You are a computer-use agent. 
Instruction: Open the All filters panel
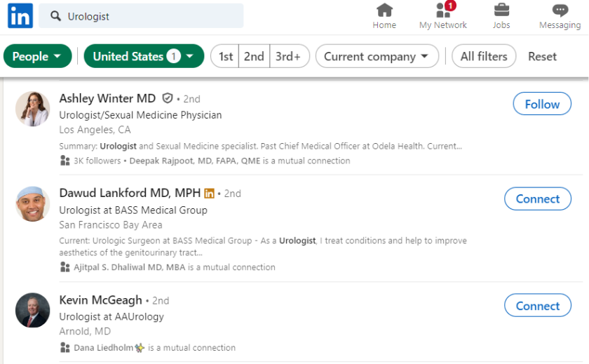(x=484, y=57)
